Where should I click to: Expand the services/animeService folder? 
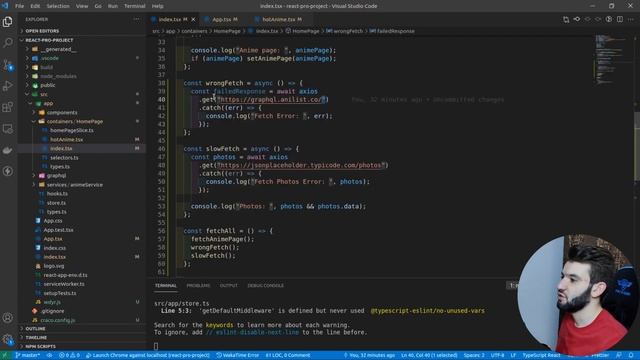tap(82, 184)
